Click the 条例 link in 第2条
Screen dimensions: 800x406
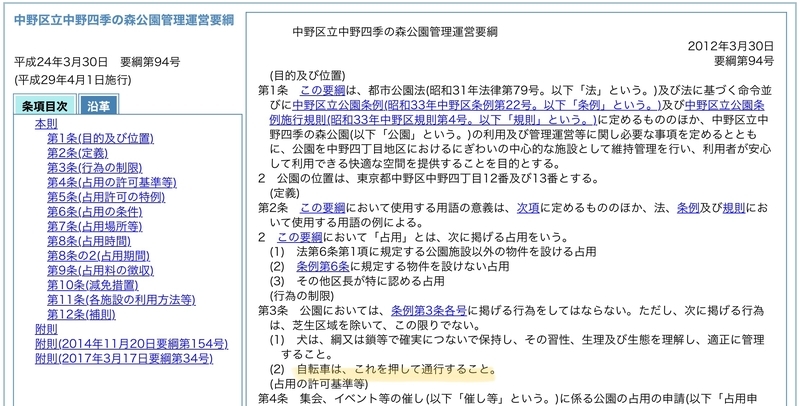(688, 208)
